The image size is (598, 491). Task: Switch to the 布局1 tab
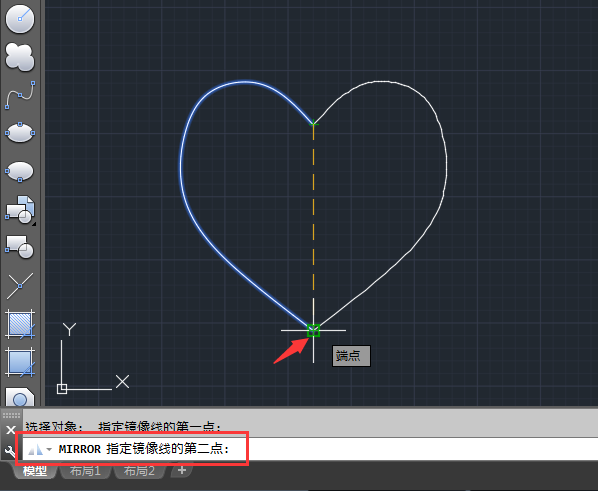coord(85,471)
